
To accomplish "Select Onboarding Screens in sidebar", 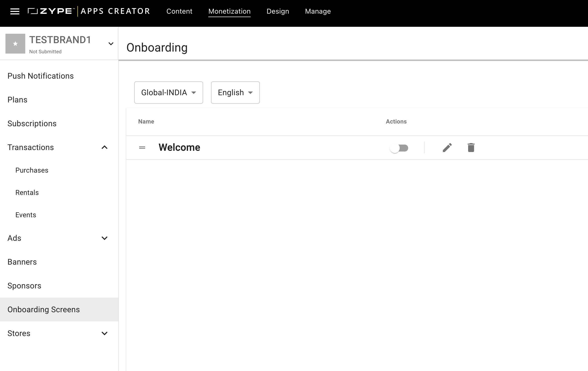I will 59,309.
